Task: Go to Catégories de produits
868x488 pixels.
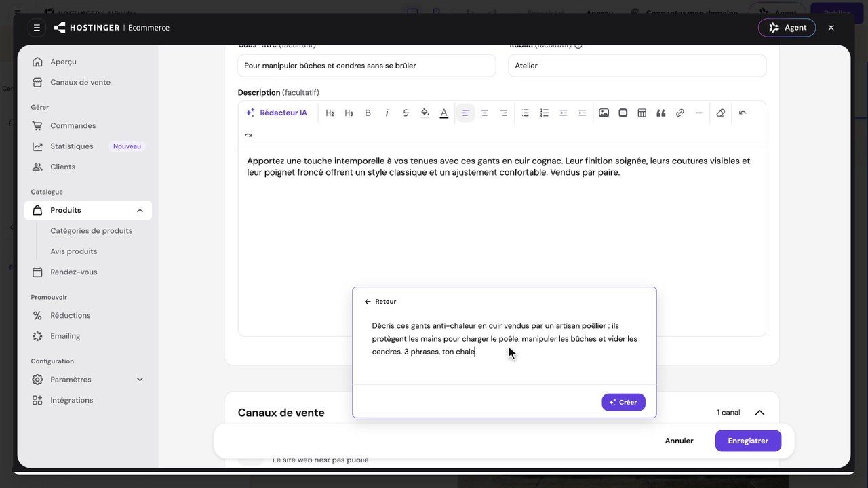Action: (x=92, y=231)
